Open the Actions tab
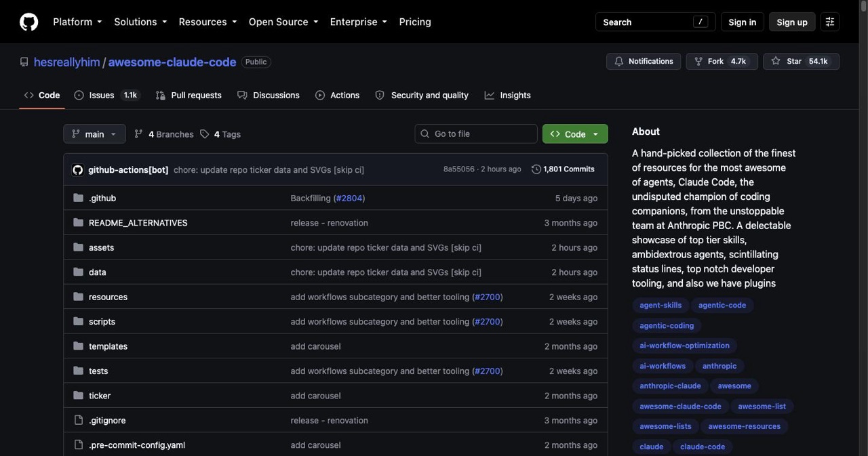Viewport: 868px width, 456px height. click(x=338, y=96)
